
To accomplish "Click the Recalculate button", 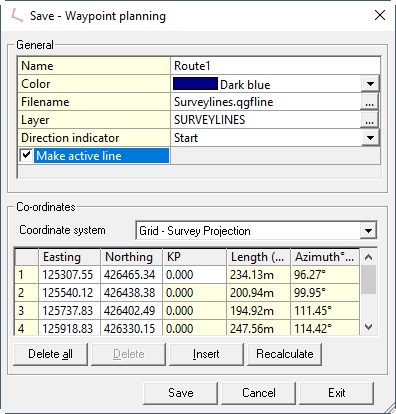I will tap(285, 354).
